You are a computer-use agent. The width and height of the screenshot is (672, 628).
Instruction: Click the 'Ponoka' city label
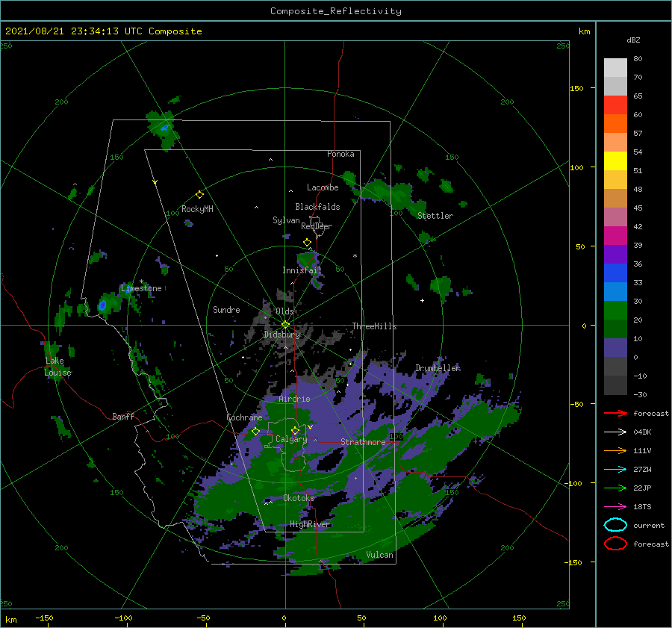tap(340, 154)
